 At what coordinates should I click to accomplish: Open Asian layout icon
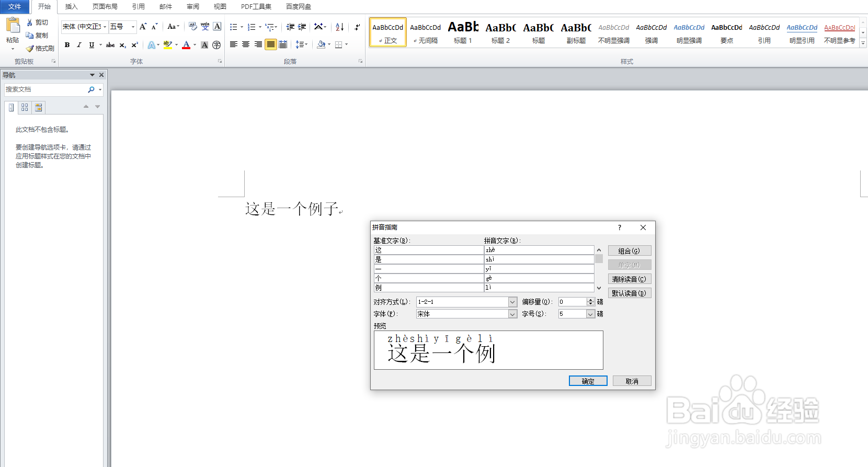tap(318, 27)
